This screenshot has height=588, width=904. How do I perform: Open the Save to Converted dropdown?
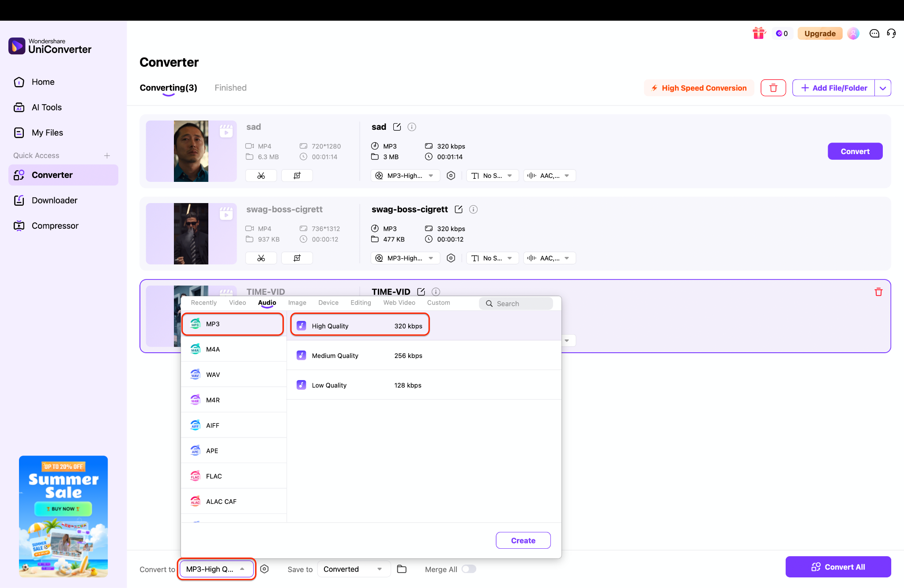[354, 569]
